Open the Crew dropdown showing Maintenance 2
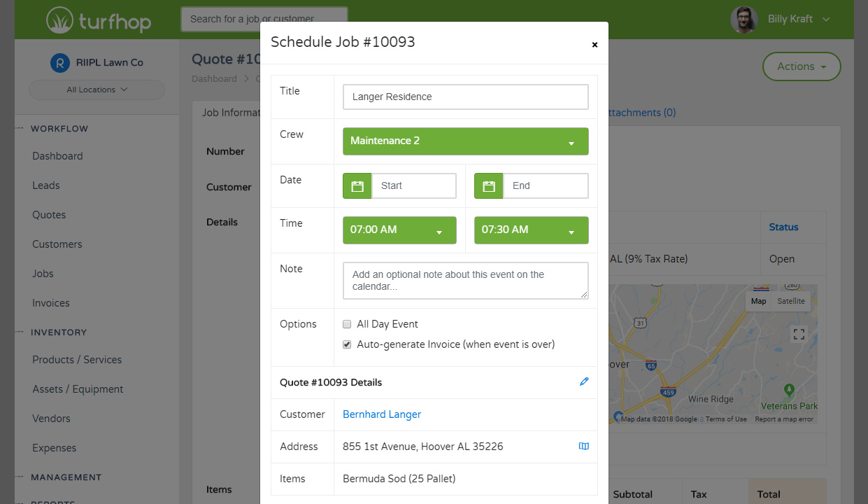Image resolution: width=868 pixels, height=504 pixels. pyautogui.click(x=465, y=141)
